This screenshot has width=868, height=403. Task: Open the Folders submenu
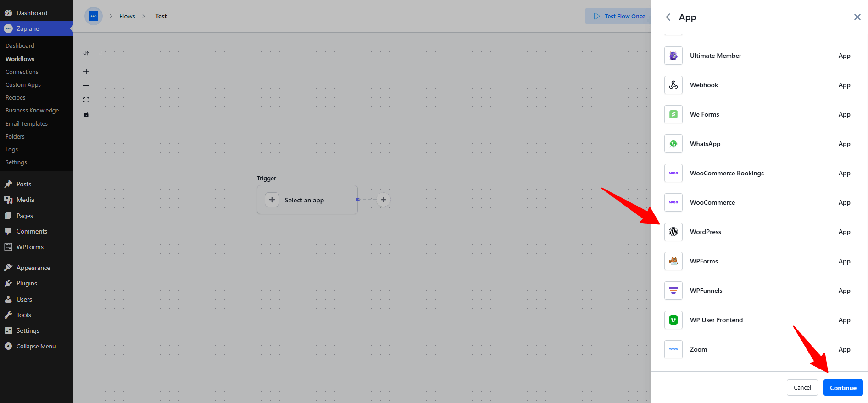15,136
